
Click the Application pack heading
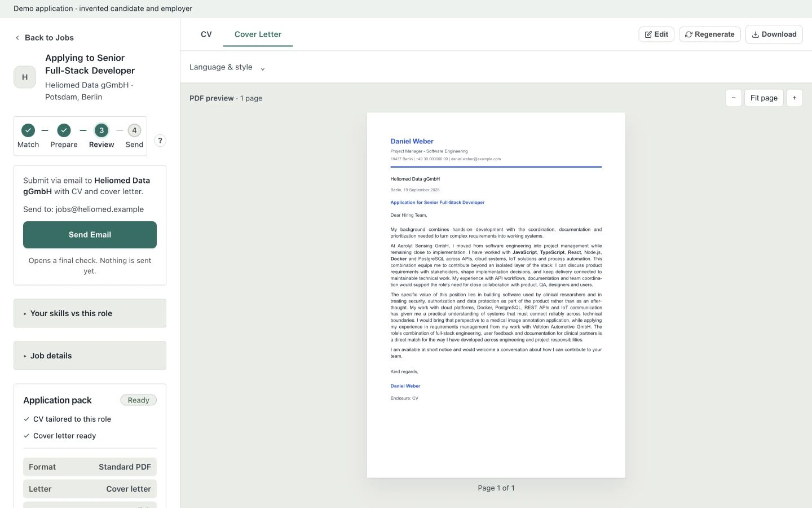(58, 400)
